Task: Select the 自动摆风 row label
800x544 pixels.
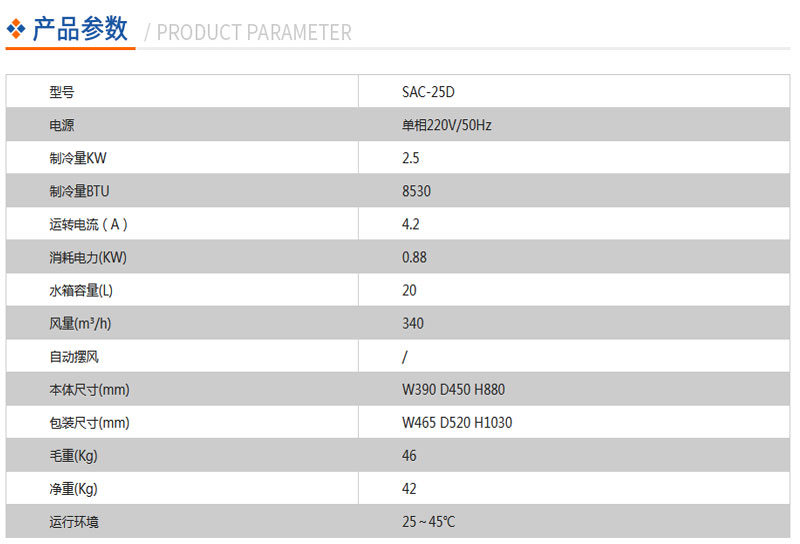Action: 74,357
